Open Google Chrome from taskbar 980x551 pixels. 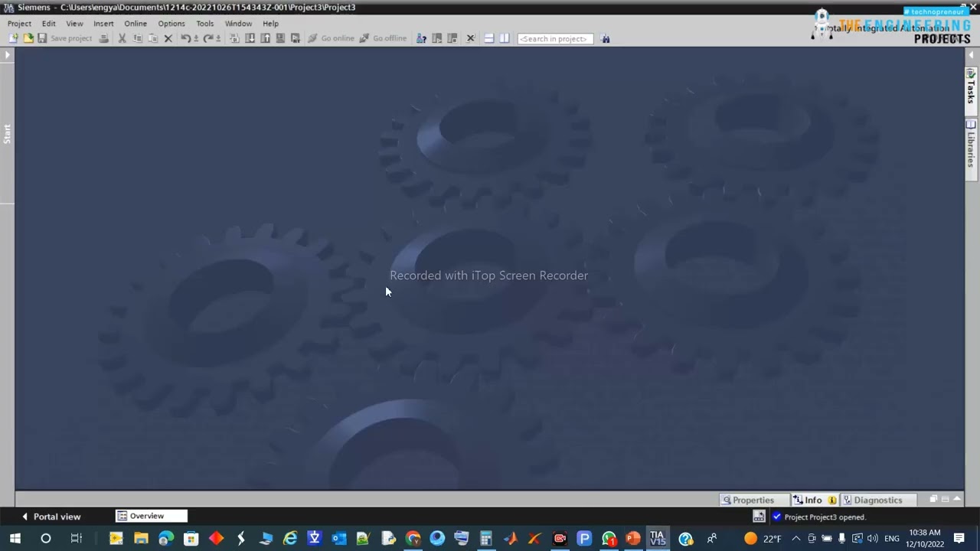tap(413, 539)
